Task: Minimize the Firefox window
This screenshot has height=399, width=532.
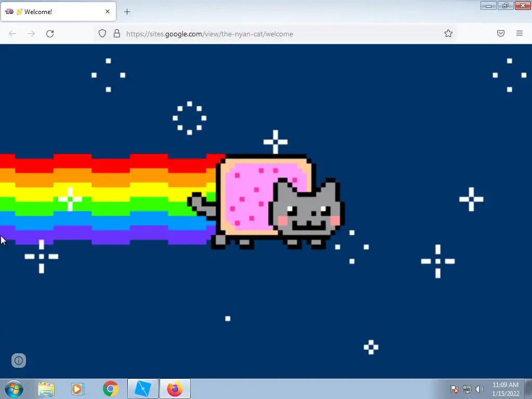Action: pos(488,5)
